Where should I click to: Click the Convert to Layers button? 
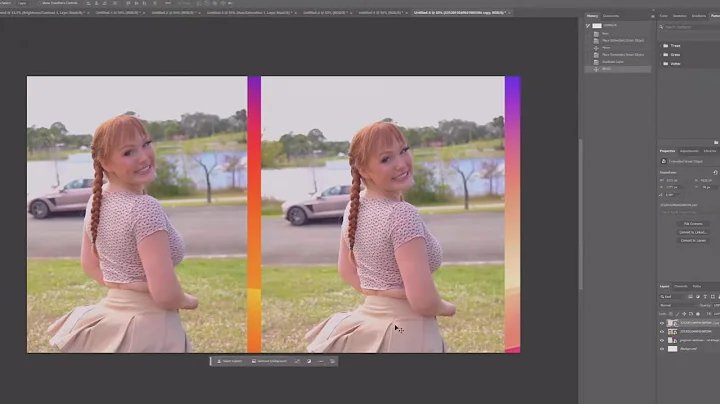[x=693, y=241]
